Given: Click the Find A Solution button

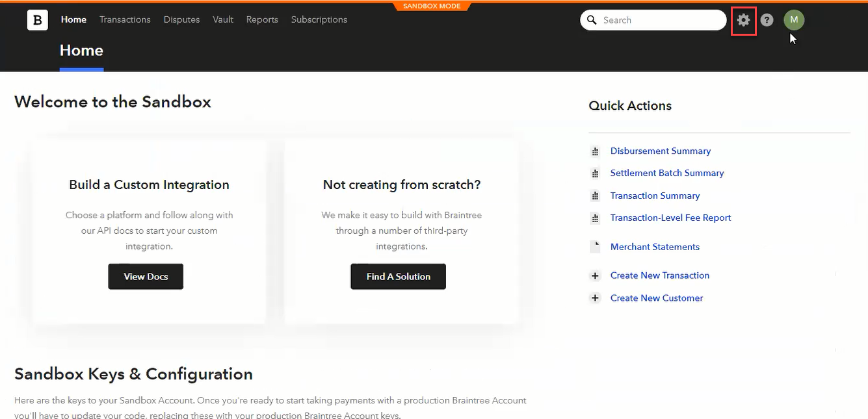Looking at the screenshot, I should coord(398,276).
